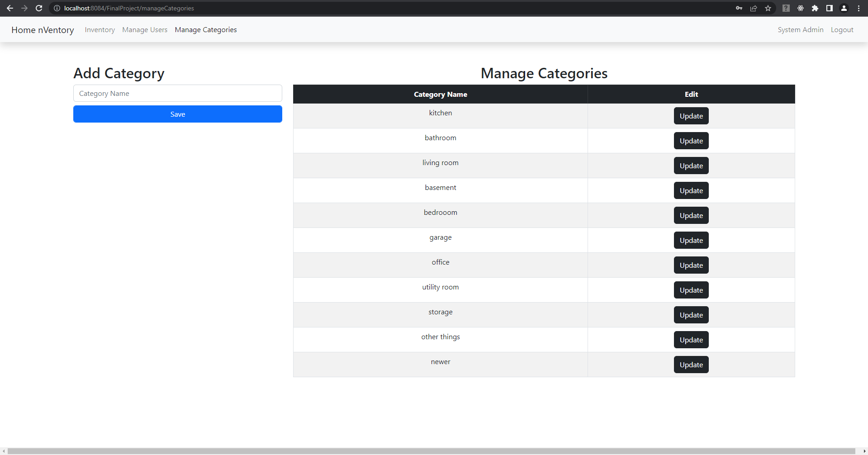Image resolution: width=868 pixels, height=455 pixels.
Task: Update the living room category
Action: (x=691, y=166)
